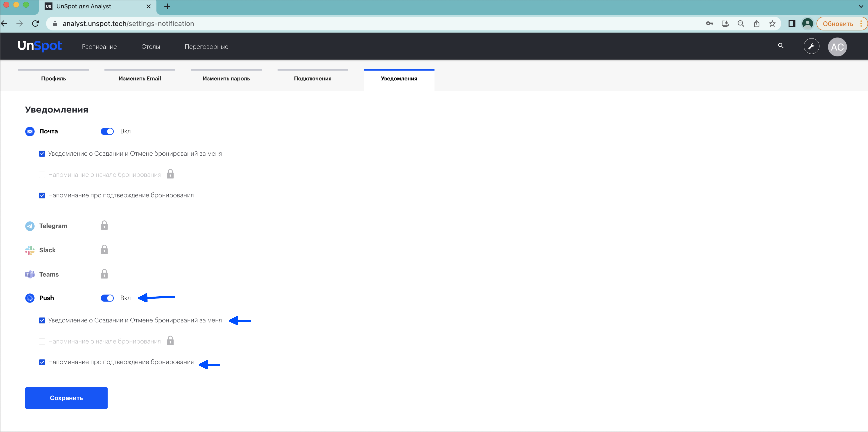Click the install app icon in address bar

click(x=725, y=24)
